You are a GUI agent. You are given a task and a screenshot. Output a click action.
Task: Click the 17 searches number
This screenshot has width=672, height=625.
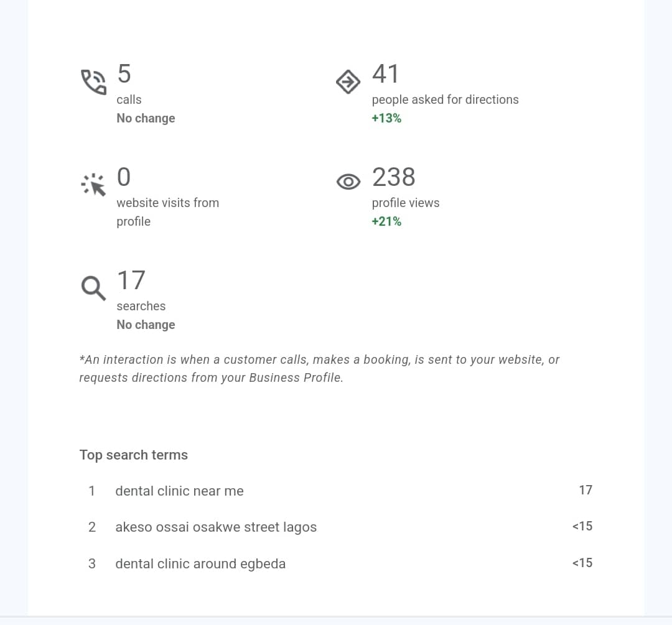[x=131, y=280]
